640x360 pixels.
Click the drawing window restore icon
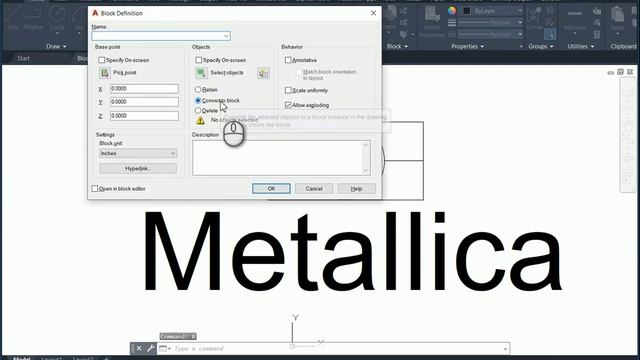(620, 72)
